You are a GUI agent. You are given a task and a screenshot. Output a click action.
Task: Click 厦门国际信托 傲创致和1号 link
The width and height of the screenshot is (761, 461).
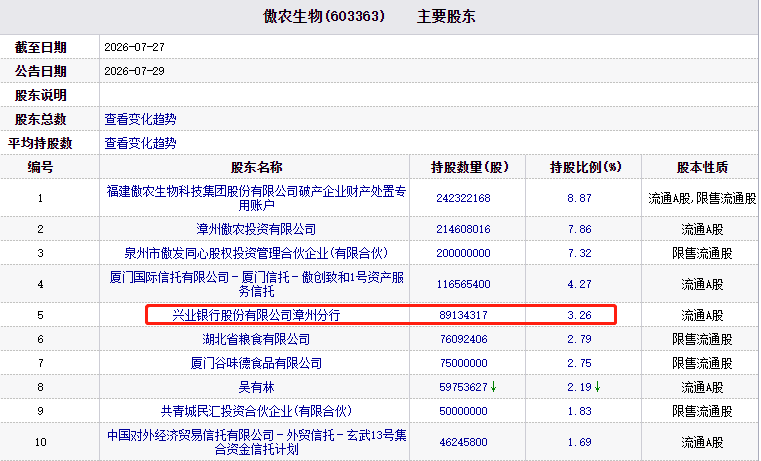pos(256,284)
